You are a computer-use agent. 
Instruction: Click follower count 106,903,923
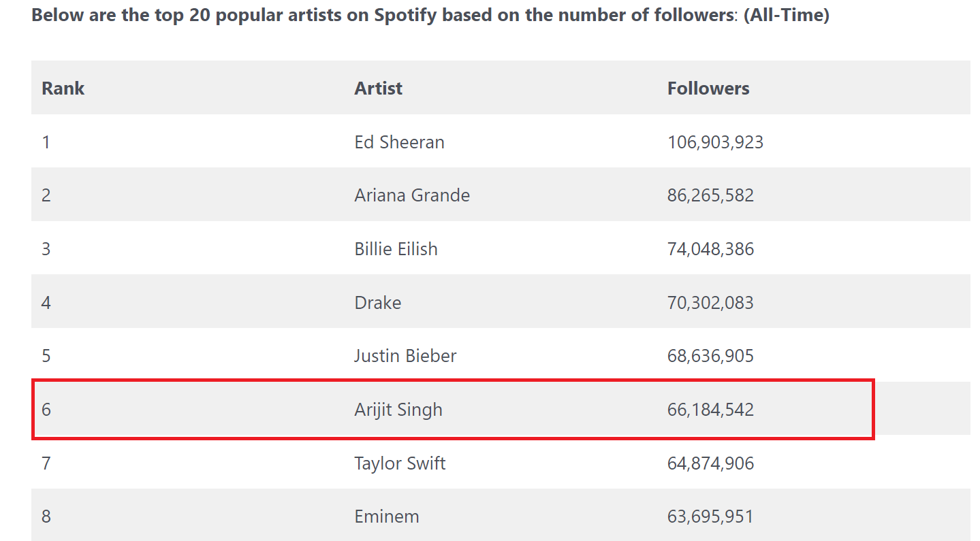click(715, 142)
